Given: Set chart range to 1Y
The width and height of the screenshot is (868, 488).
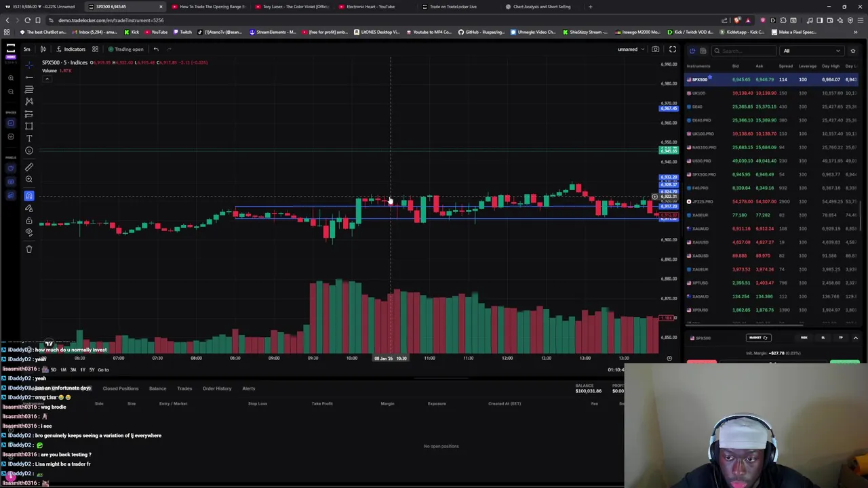Looking at the screenshot, I should click(x=82, y=369).
